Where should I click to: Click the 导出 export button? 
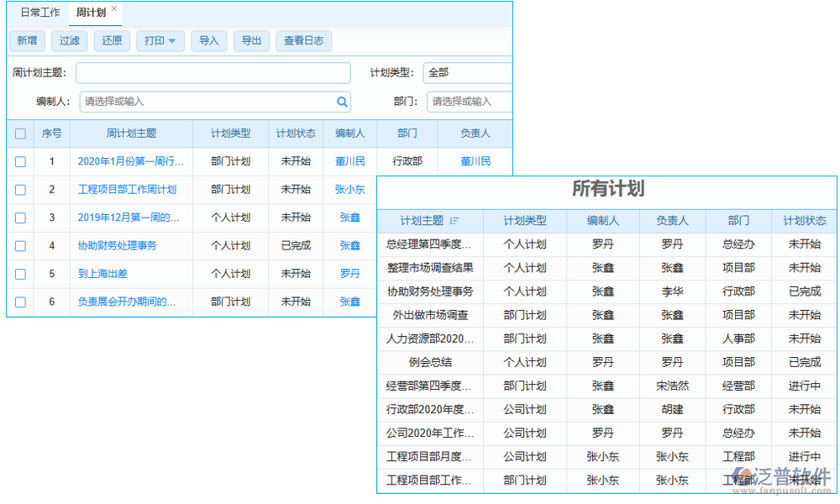click(x=251, y=40)
